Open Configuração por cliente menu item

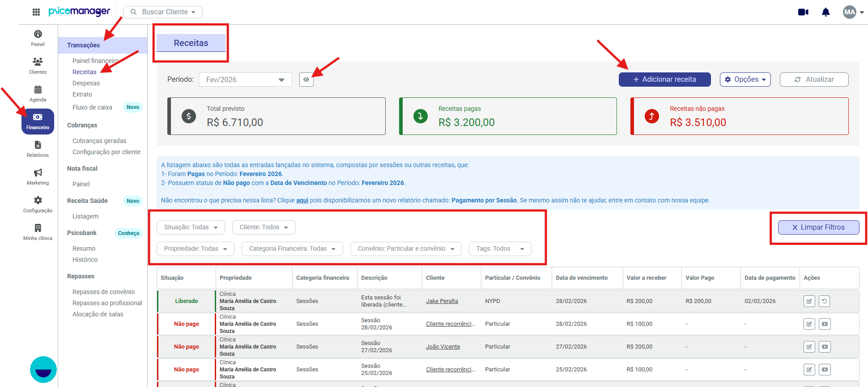(106, 152)
